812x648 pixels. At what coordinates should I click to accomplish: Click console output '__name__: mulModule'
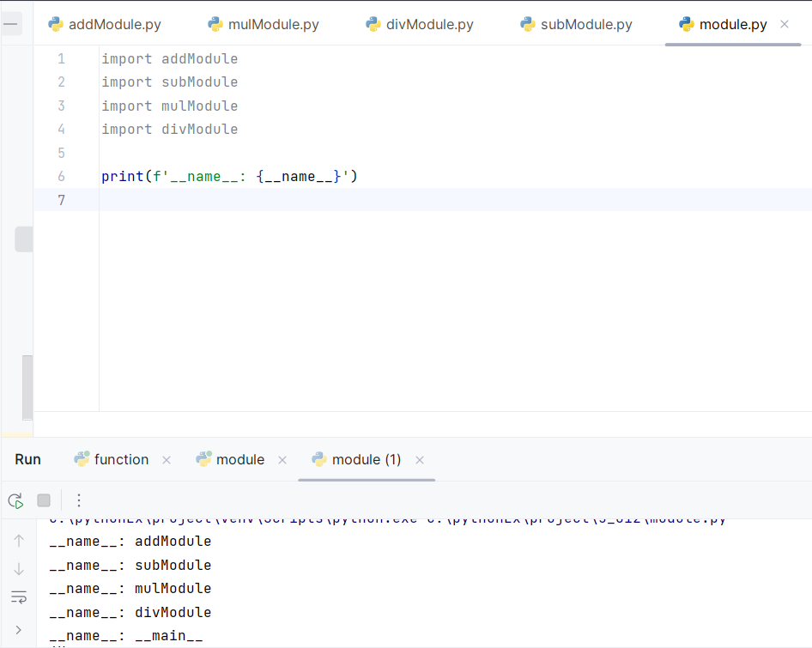tap(130, 589)
